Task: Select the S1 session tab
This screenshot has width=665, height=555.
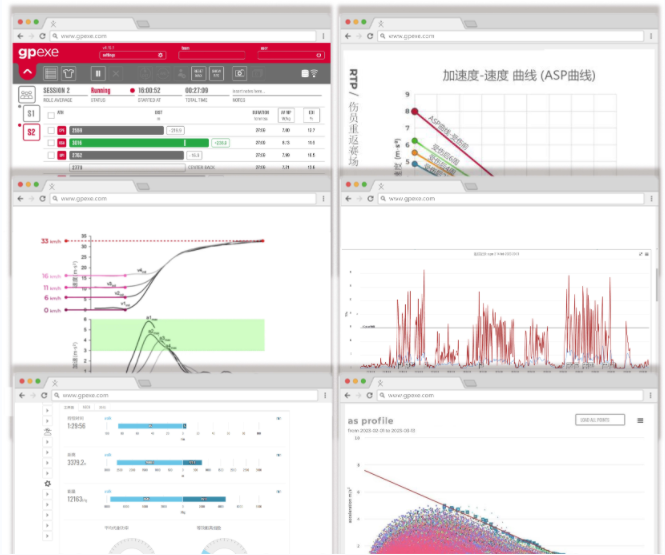Action: [x=31, y=113]
